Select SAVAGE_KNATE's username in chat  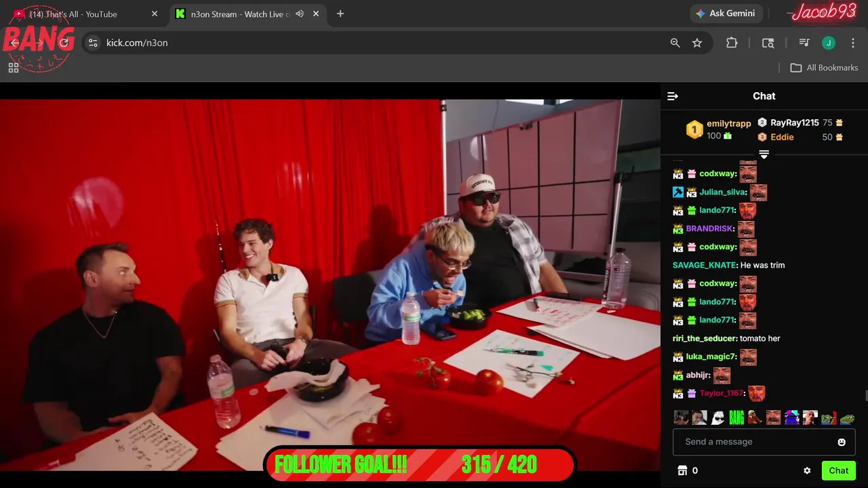tap(704, 265)
